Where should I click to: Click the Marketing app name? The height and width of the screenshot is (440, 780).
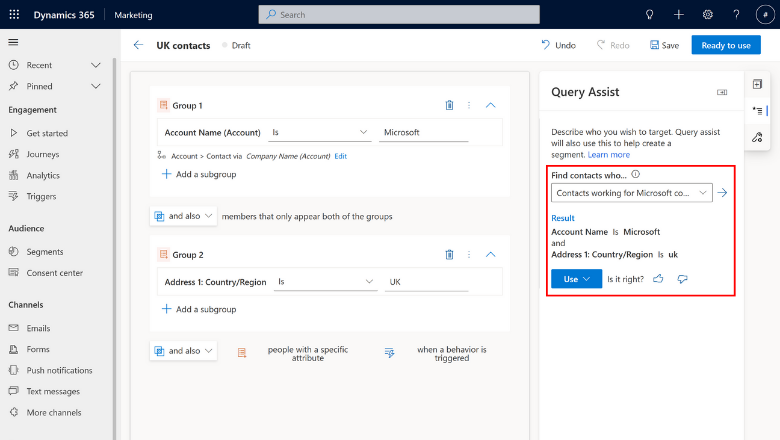133,15
